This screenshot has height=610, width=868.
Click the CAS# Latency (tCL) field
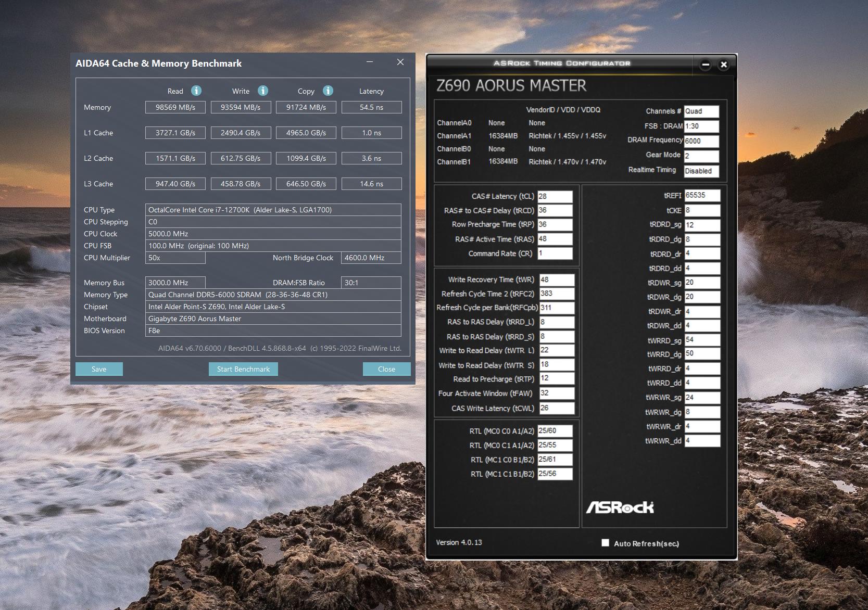pyautogui.click(x=555, y=196)
